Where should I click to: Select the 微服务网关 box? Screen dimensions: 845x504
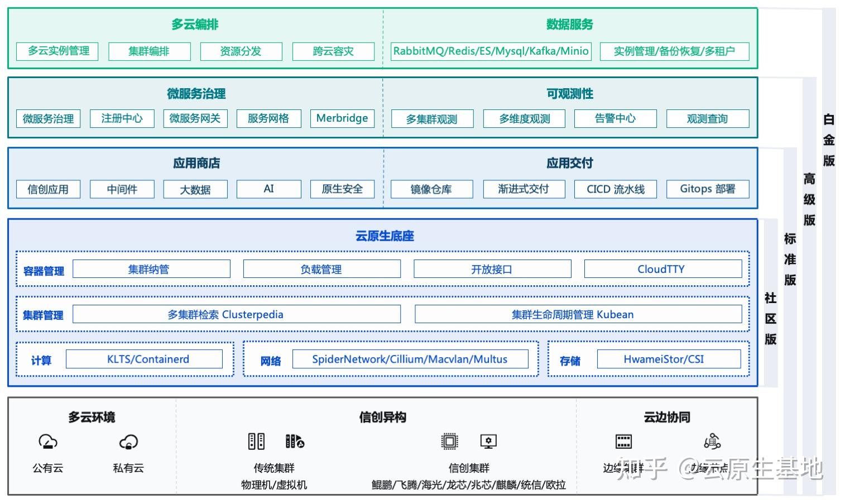click(x=195, y=118)
